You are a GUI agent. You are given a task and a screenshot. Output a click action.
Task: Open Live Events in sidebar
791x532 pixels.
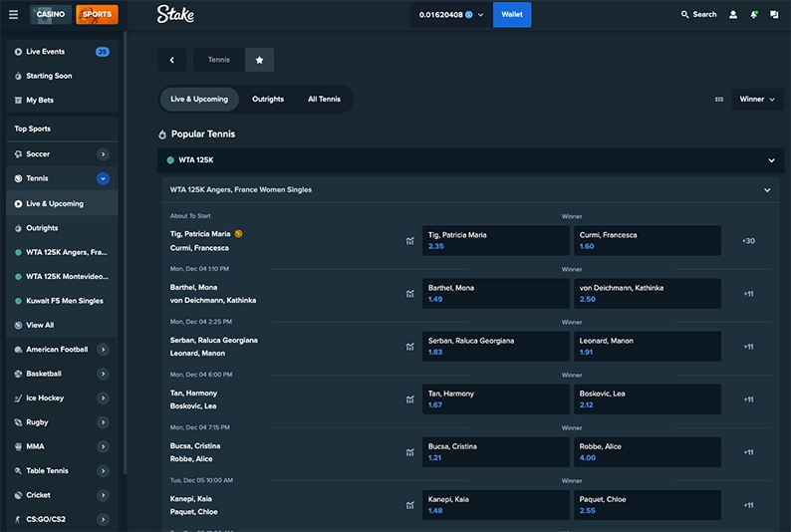click(x=62, y=52)
